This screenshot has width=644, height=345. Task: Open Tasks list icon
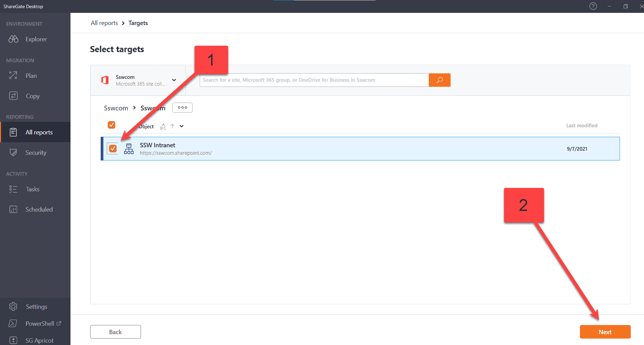13,189
